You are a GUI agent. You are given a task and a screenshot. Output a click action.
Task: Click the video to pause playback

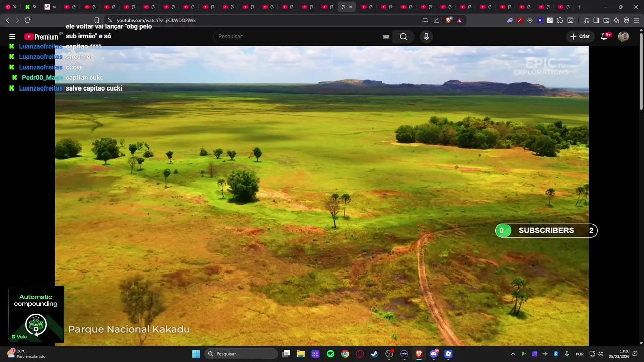(x=321, y=196)
